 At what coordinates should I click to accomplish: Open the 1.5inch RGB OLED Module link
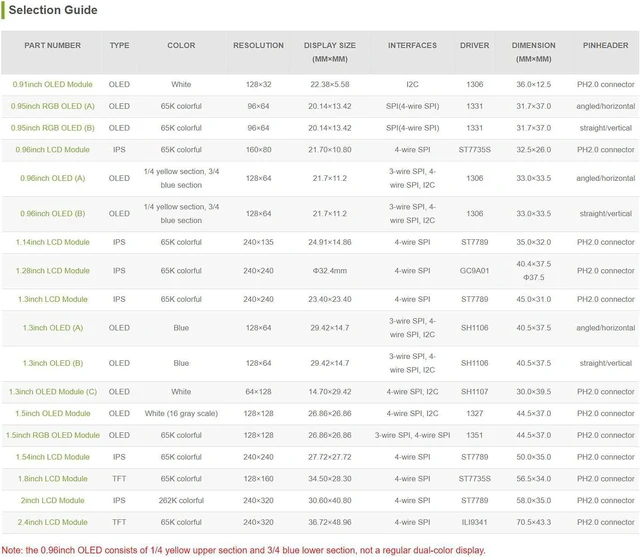pyautogui.click(x=53, y=435)
